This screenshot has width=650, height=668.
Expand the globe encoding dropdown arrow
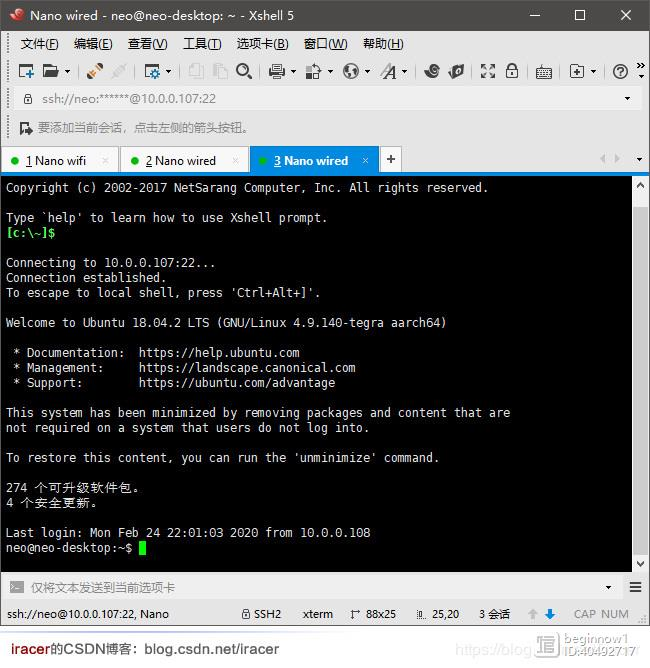point(367,72)
